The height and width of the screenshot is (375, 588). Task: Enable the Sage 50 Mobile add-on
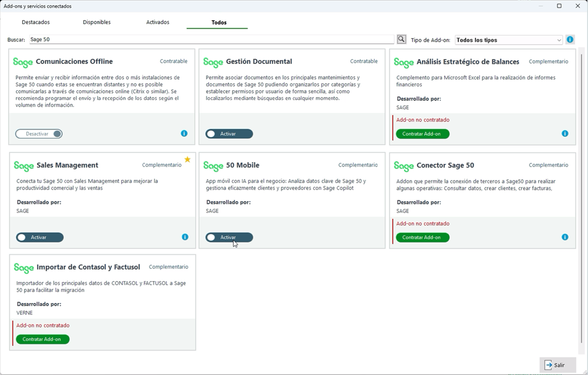tap(229, 237)
